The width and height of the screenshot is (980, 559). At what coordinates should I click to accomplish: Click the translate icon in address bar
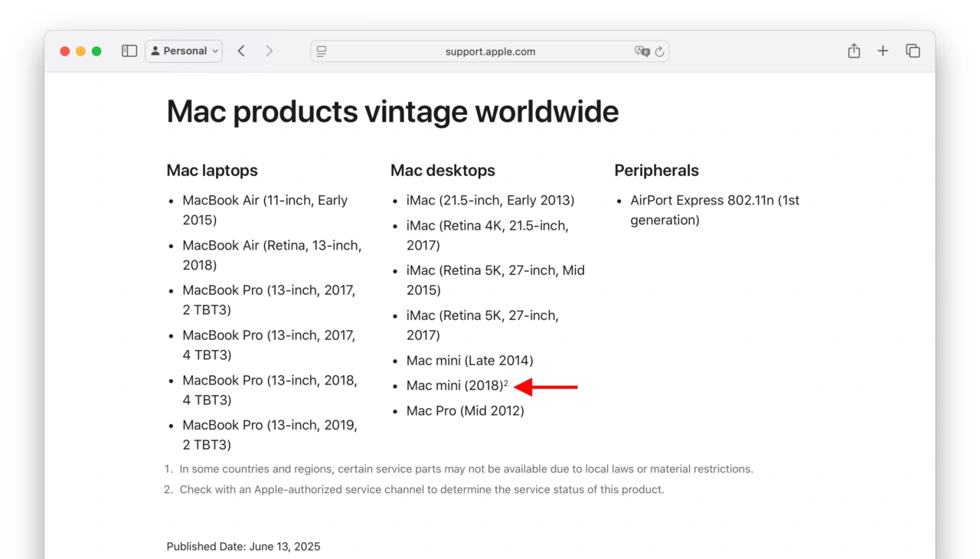[x=642, y=51]
